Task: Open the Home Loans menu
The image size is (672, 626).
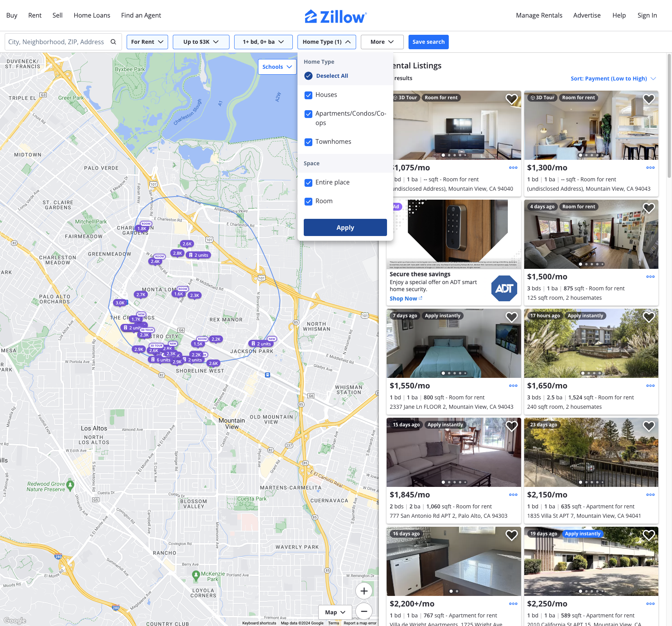Action: pyautogui.click(x=92, y=15)
